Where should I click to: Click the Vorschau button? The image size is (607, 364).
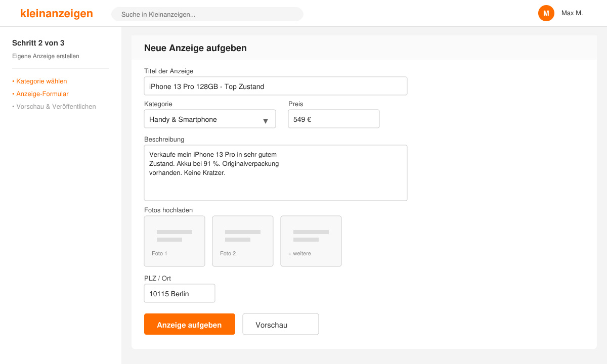point(281,324)
